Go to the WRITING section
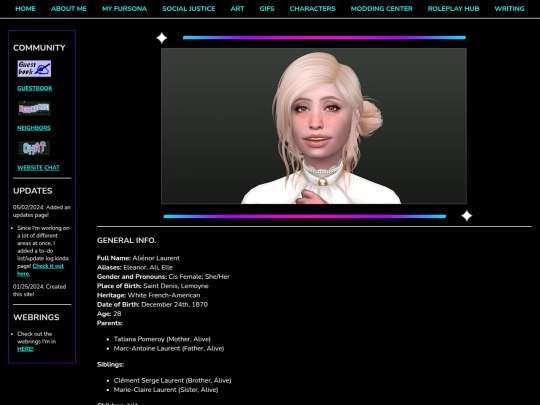 [509, 9]
